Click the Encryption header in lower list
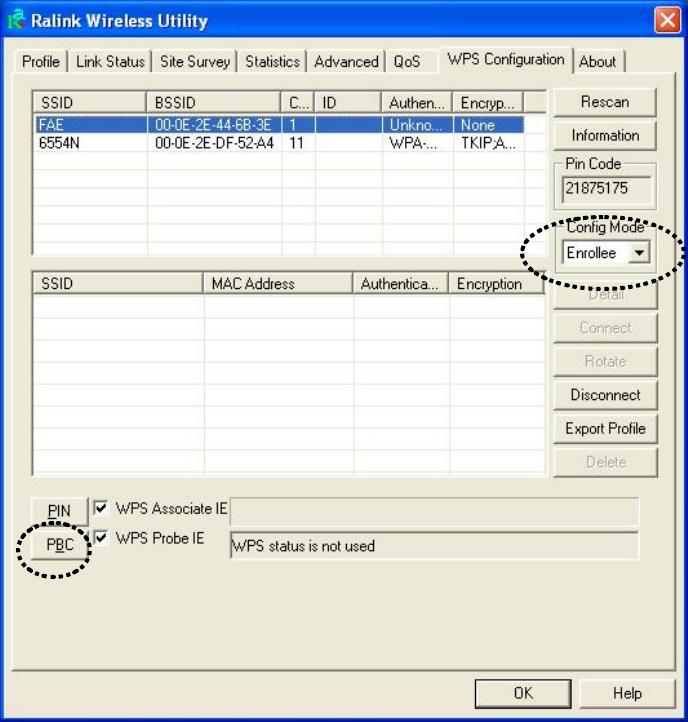The image size is (688, 722). pyautogui.click(x=496, y=284)
